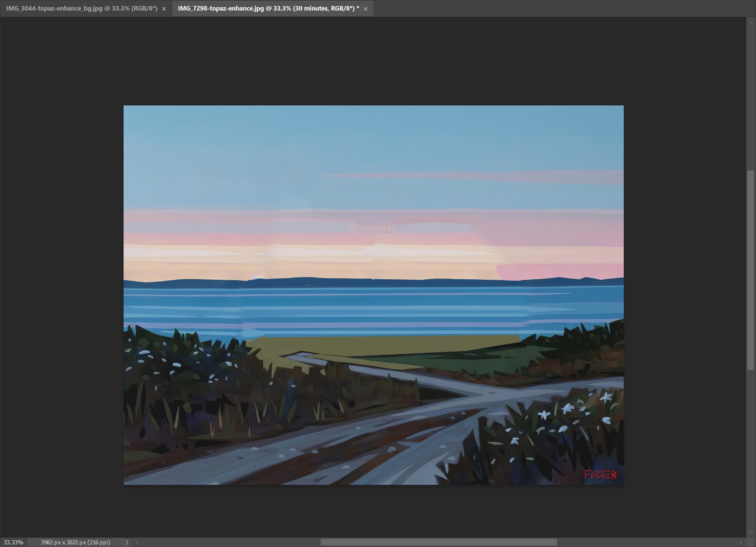This screenshot has height=547, width=756.
Task: Click the scroll left arrow of horizontal scrollbar
Action: pos(137,542)
